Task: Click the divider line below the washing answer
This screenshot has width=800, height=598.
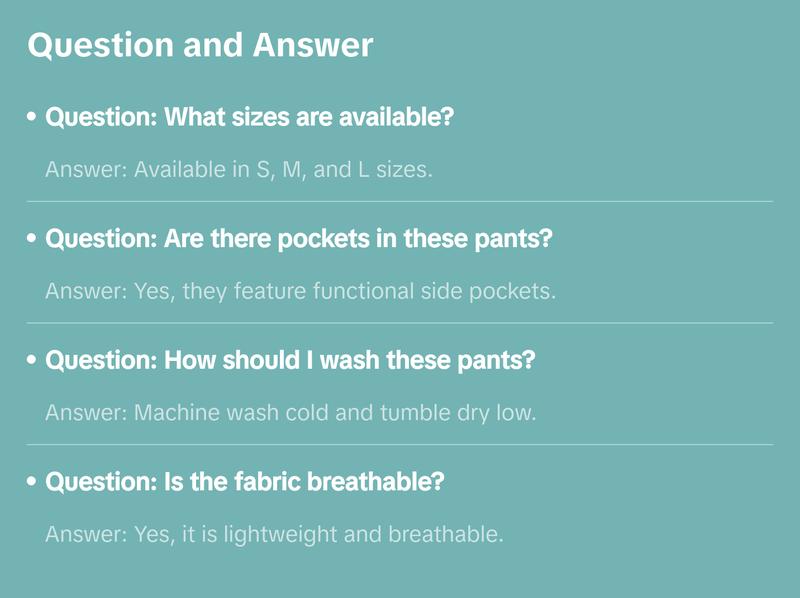Action: tap(400, 444)
